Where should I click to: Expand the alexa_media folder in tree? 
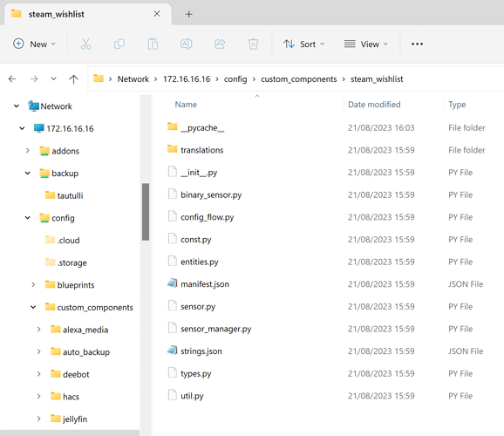point(38,330)
